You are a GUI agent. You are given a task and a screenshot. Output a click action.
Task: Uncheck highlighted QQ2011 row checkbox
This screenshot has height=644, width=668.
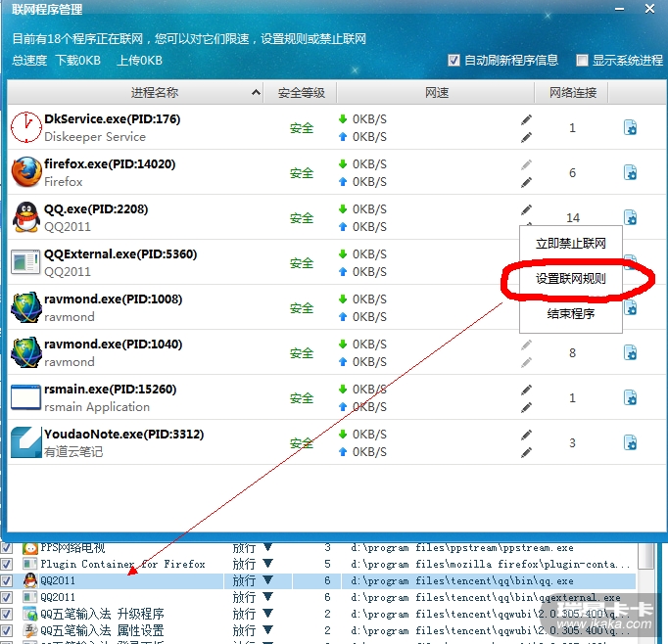tap(7, 580)
